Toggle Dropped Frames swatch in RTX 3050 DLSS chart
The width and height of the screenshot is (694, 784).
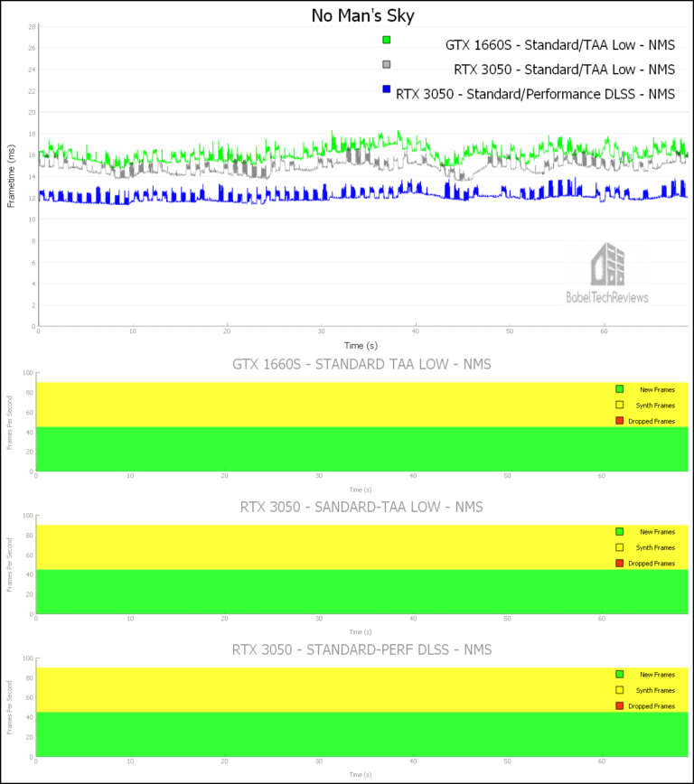(619, 706)
